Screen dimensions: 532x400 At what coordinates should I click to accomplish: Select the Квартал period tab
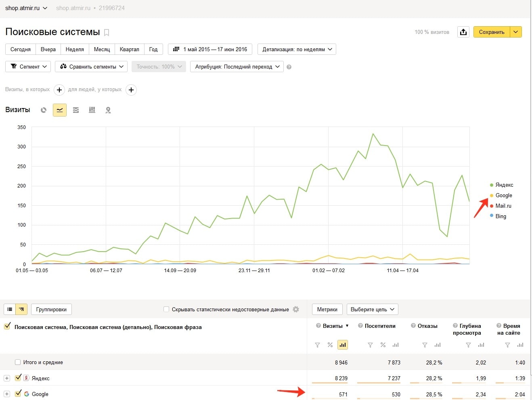[129, 49]
